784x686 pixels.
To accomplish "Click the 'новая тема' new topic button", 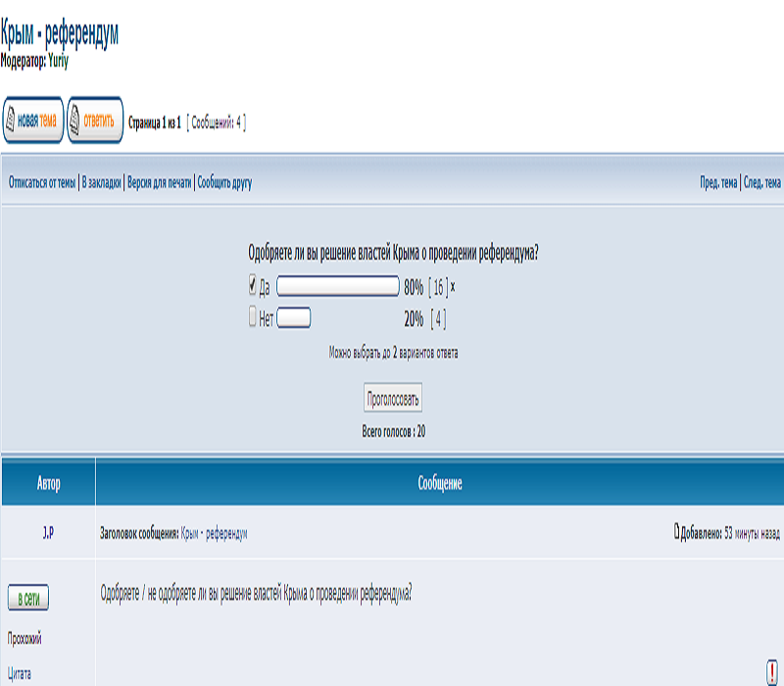I will coord(33,121).
